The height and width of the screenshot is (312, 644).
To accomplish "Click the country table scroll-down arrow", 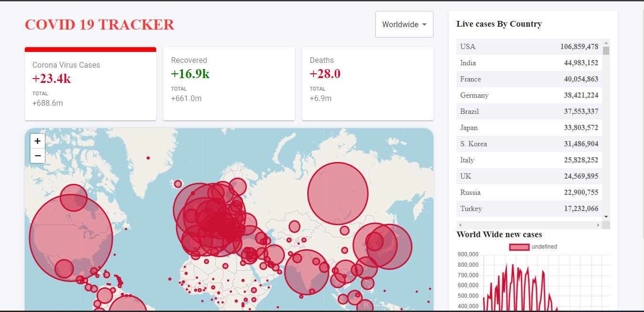I will pos(606,217).
